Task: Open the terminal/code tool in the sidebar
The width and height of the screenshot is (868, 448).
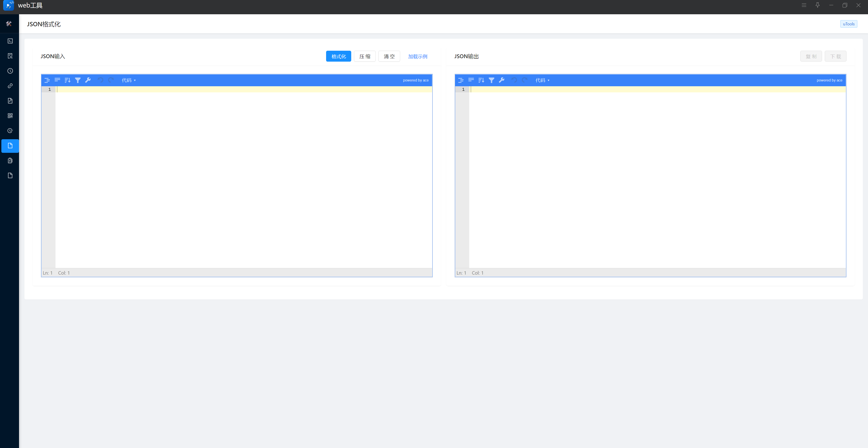Action: coord(10,41)
